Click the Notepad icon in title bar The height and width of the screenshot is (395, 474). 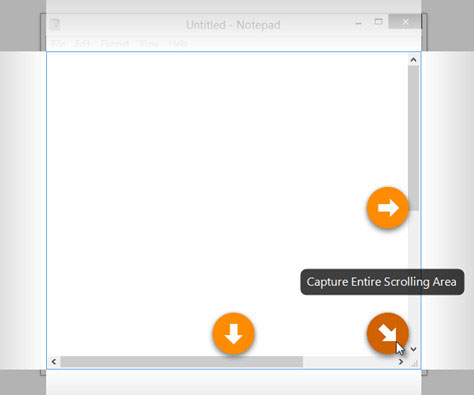55,25
